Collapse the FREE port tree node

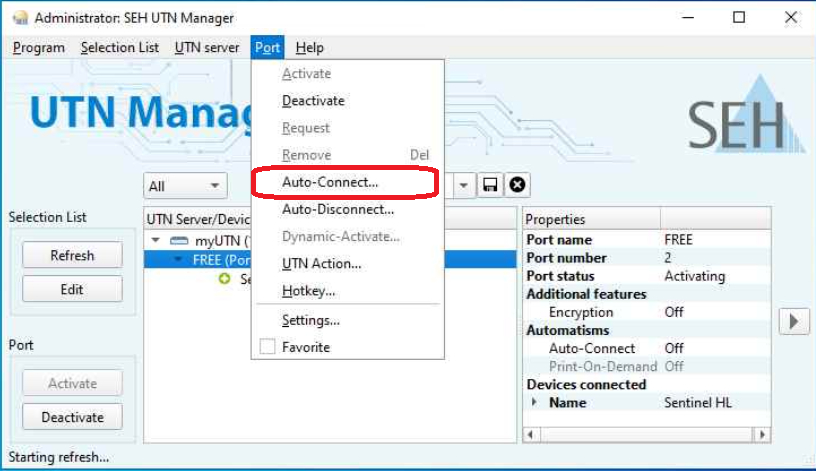(x=178, y=259)
